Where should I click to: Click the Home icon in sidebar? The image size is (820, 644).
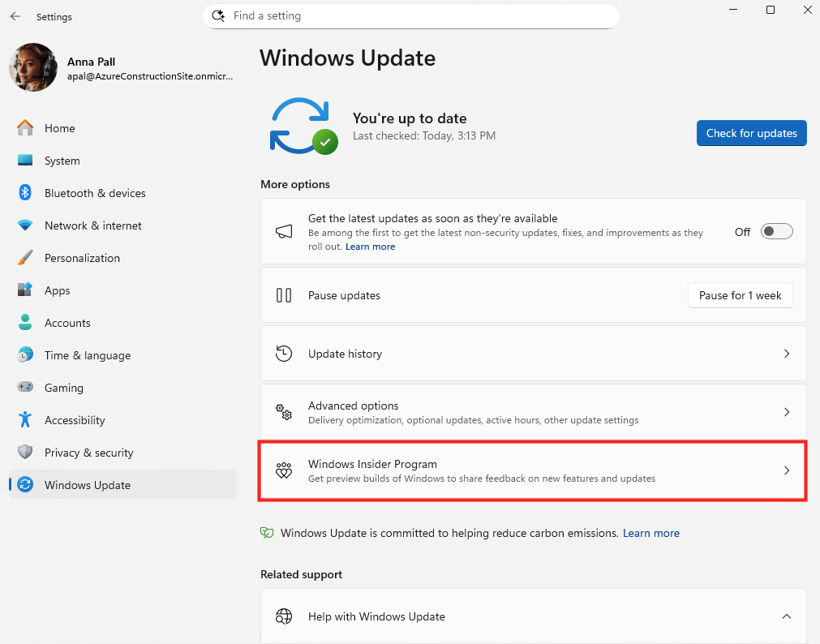coord(25,128)
